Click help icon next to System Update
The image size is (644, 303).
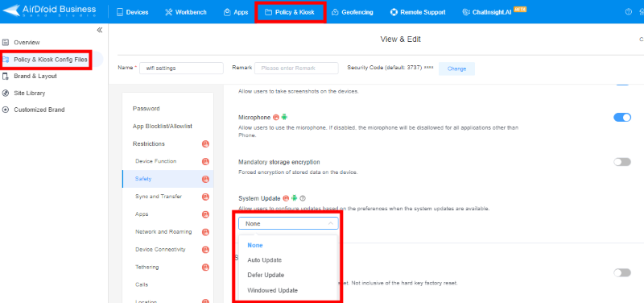coord(303,198)
